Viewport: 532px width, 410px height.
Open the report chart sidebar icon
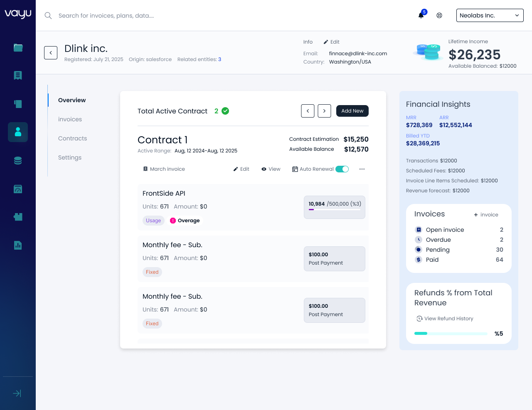[18, 245]
